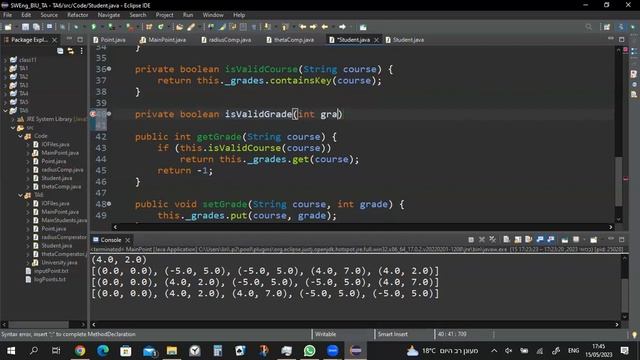Expand the TA5 project
The width and height of the screenshot is (640, 360).
5,102
